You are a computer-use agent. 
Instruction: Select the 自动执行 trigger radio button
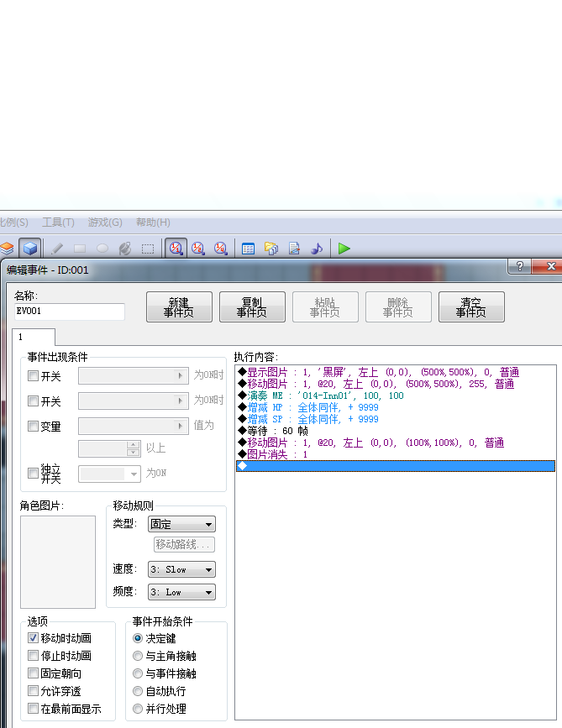click(x=138, y=691)
